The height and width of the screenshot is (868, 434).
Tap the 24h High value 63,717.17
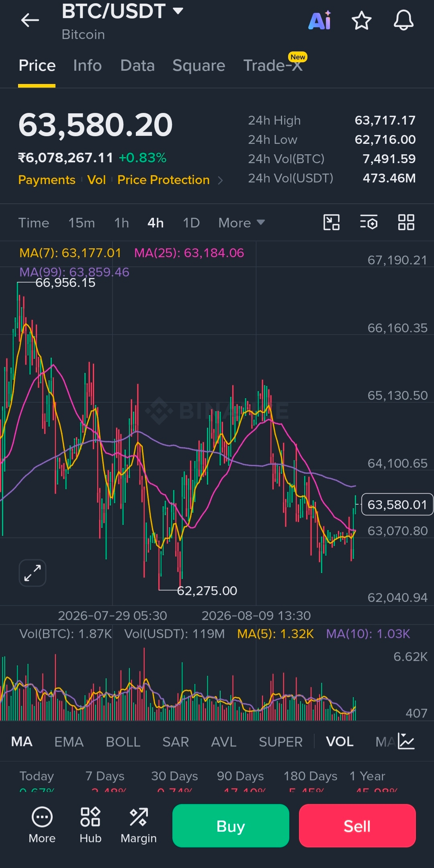click(x=385, y=120)
